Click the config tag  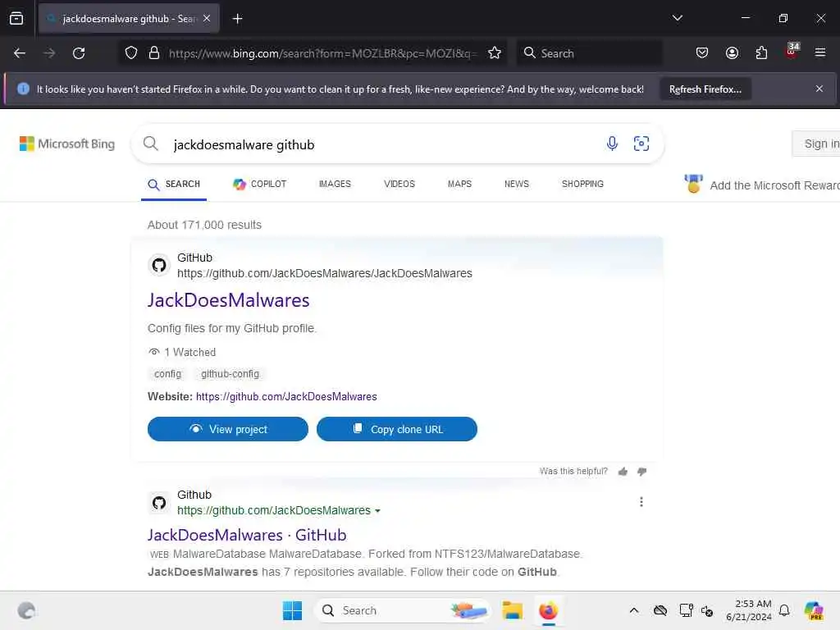pyautogui.click(x=167, y=374)
